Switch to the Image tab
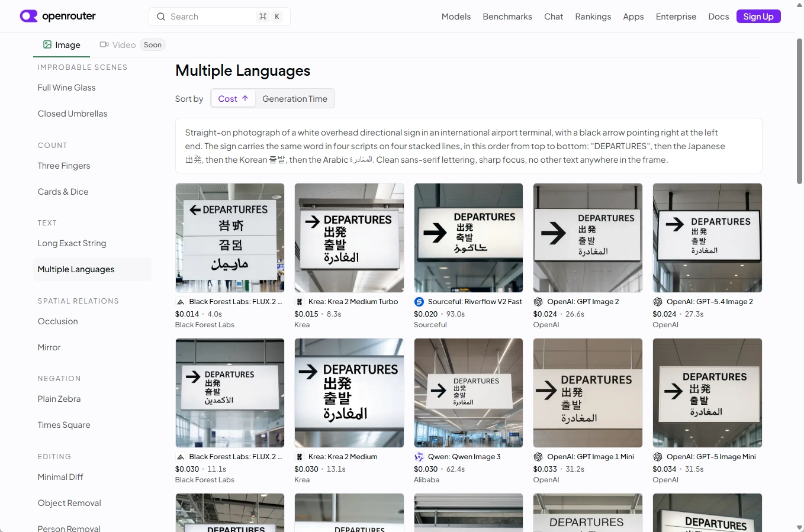The image size is (804, 532). [62, 45]
